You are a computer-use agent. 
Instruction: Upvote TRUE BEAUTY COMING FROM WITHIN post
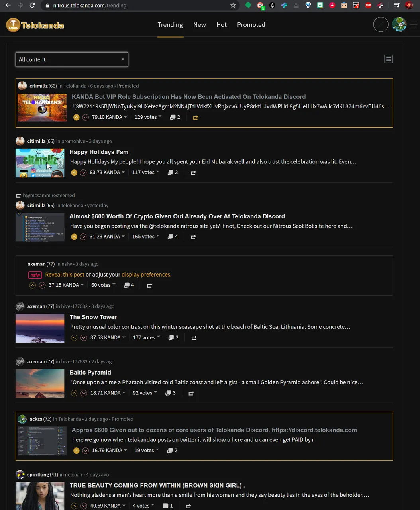[x=74, y=506]
